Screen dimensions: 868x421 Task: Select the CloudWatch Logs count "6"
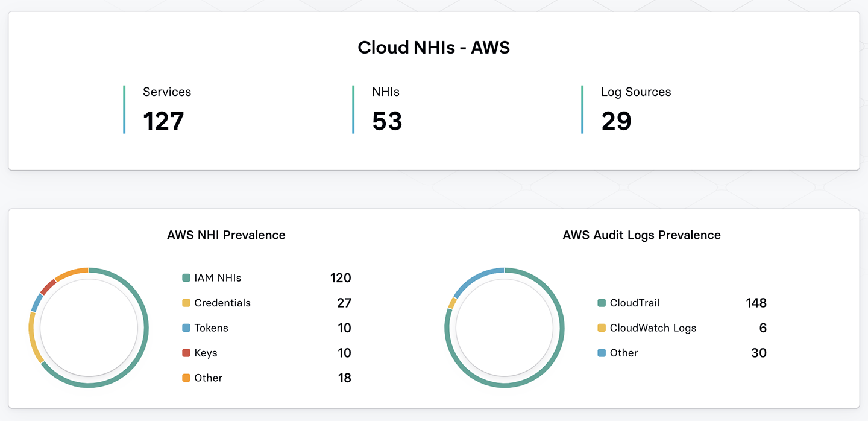(x=763, y=328)
